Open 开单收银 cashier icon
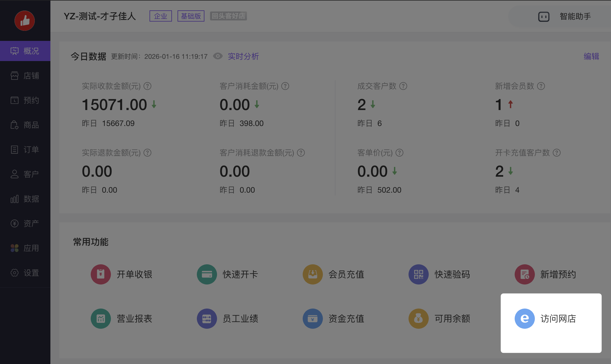 pos(101,274)
